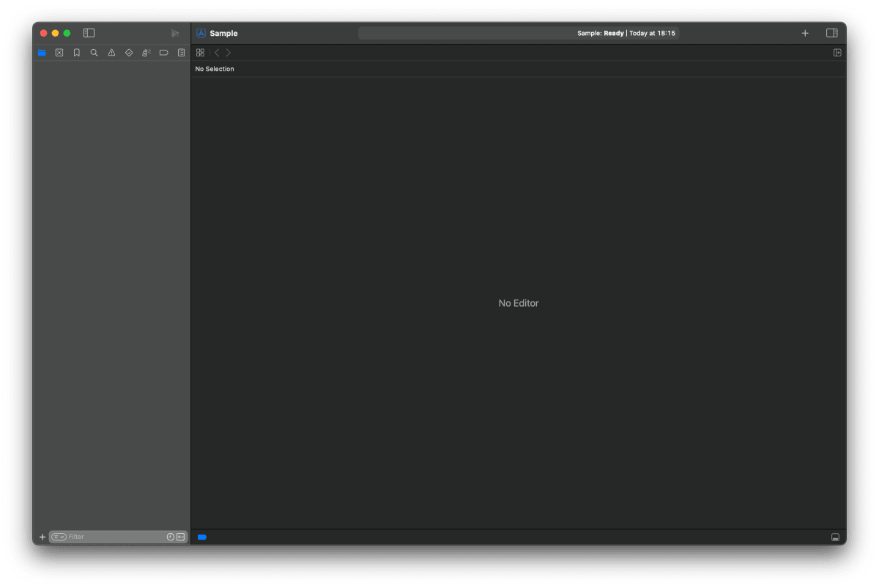Open the Debug navigator spray icon
879x588 pixels.
click(x=146, y=53)
